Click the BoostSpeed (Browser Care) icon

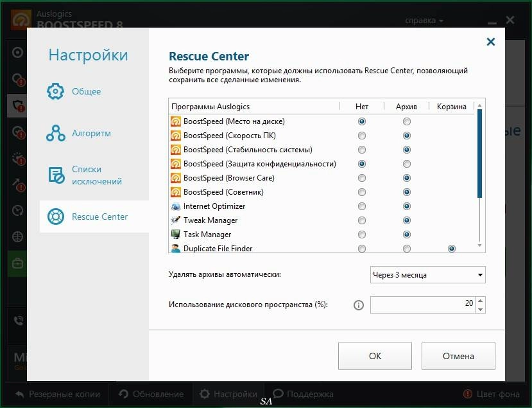(176, 178)
